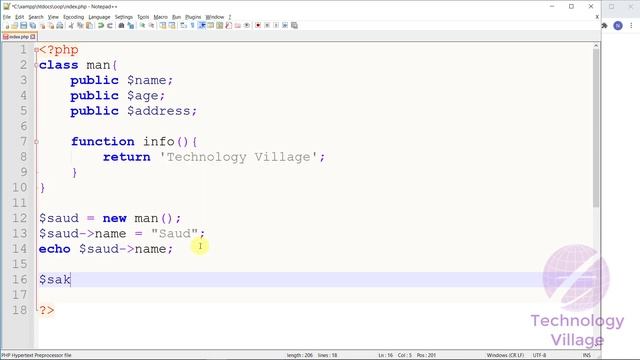Click the Copy toolbar icon

tap(80, 26)
